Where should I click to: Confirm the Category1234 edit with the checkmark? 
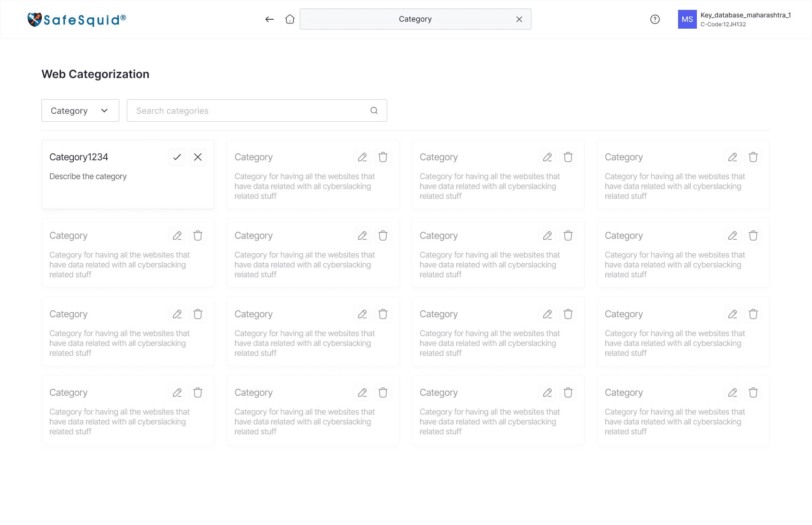[177, 157]
